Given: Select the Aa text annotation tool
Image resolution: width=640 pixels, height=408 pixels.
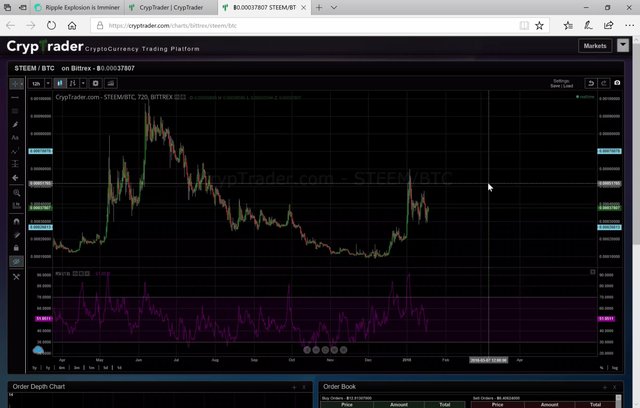Looking at the screenshot, I should pos(16,137).
